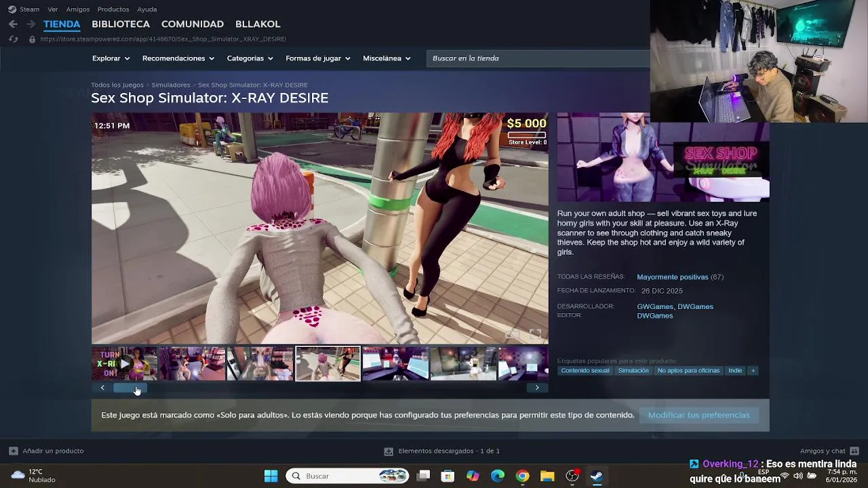Screen dimensions: 868x488
Task: Expand the Recomendaciones dropdown
Action: [178, 58]
